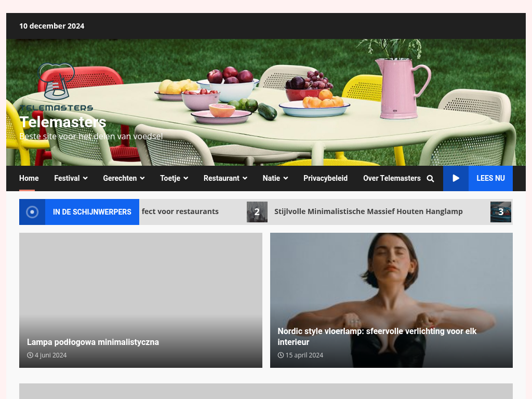Open the Over Telemasters page
The height and width of the screenshot is (399, 532).
click(x=392, y=178)
